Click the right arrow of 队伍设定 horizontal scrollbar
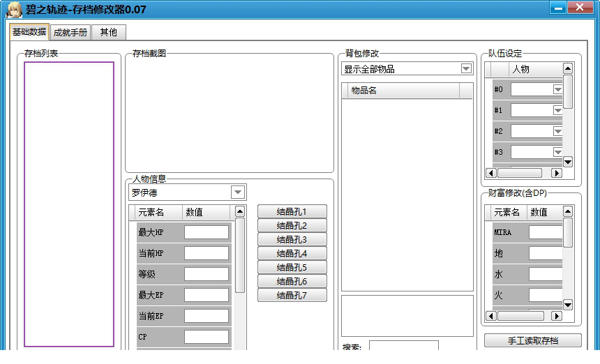The width and height of the screenshot is (600, 364). pyautogui.click(x=557, y=173)
